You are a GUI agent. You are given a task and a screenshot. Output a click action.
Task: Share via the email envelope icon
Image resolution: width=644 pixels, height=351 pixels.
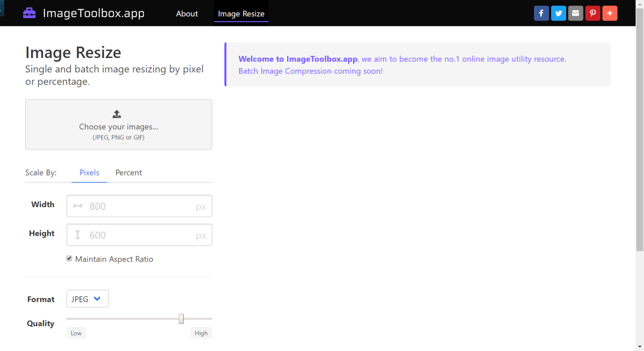(x=575, y=13)
